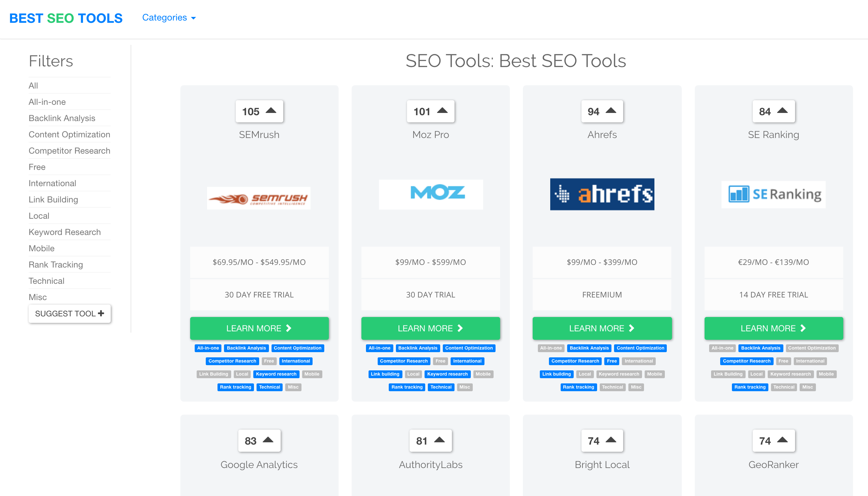
Task: Upvote Ahrefs using its vote arrow
Action: point(611,110)
